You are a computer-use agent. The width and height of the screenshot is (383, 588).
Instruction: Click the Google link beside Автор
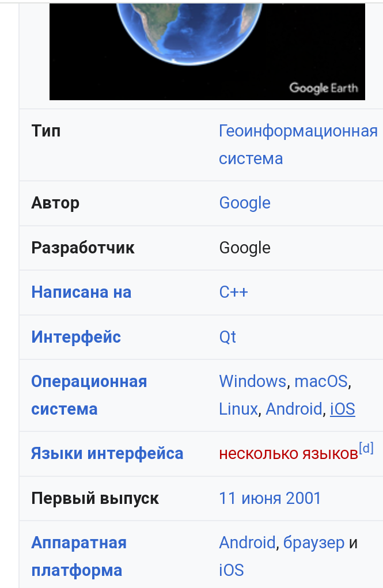[245, 203]
